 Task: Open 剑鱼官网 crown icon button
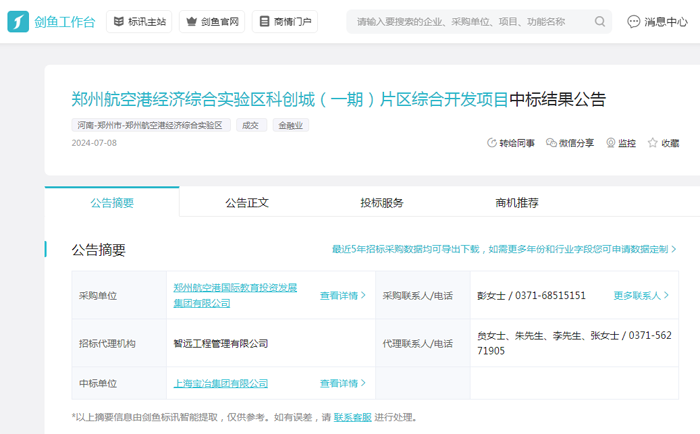click(211, 21)
